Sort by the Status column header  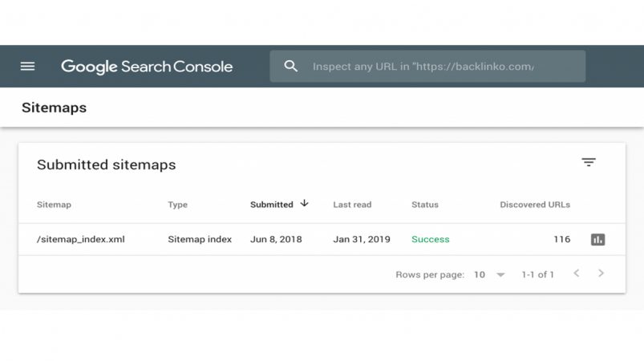click(425, 205)
